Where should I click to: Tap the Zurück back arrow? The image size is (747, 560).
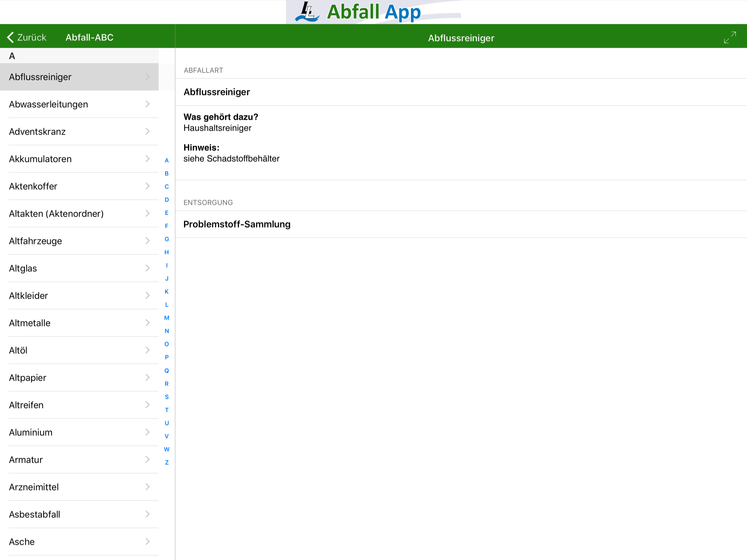10,37
